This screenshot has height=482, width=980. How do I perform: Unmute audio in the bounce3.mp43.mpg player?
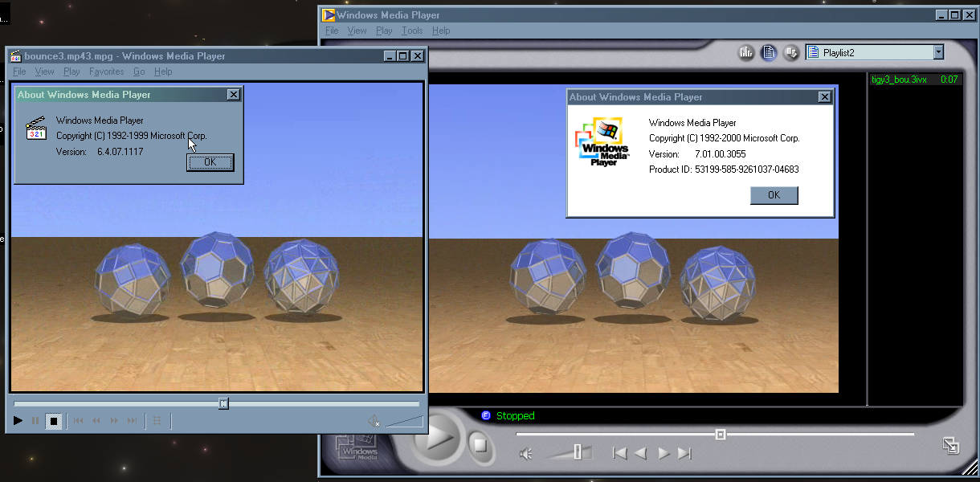pyautogui.click(x=374, y=420)
